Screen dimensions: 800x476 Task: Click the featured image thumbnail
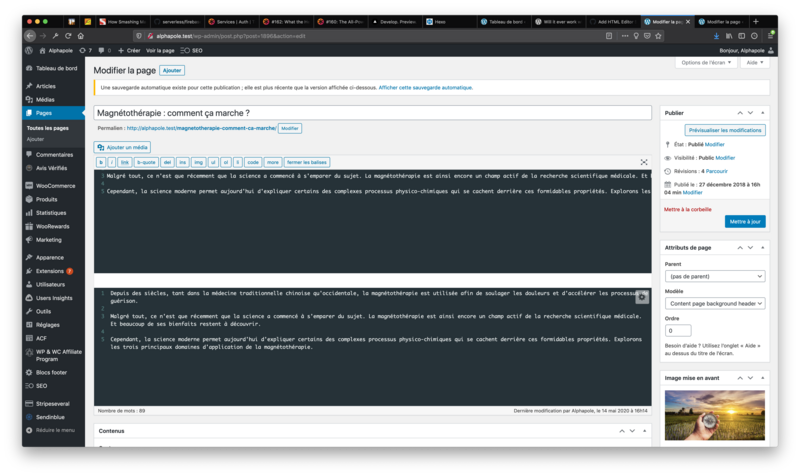(714, 415)
